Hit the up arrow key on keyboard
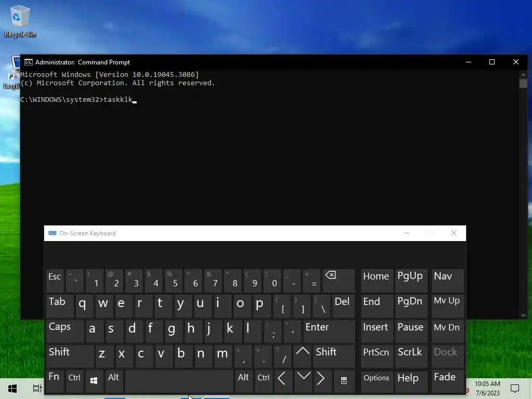The width and height of the screenshot is (532, 399). (x=303, y=355)
